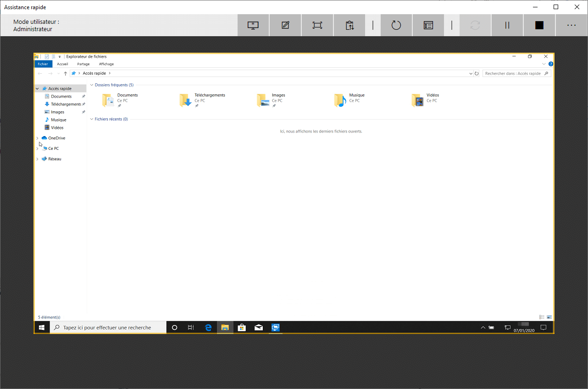The height and width of the screenshot is (389, 588).
Task: Open Task Manager from the Quick Assist toolbar
Action: 428,25
